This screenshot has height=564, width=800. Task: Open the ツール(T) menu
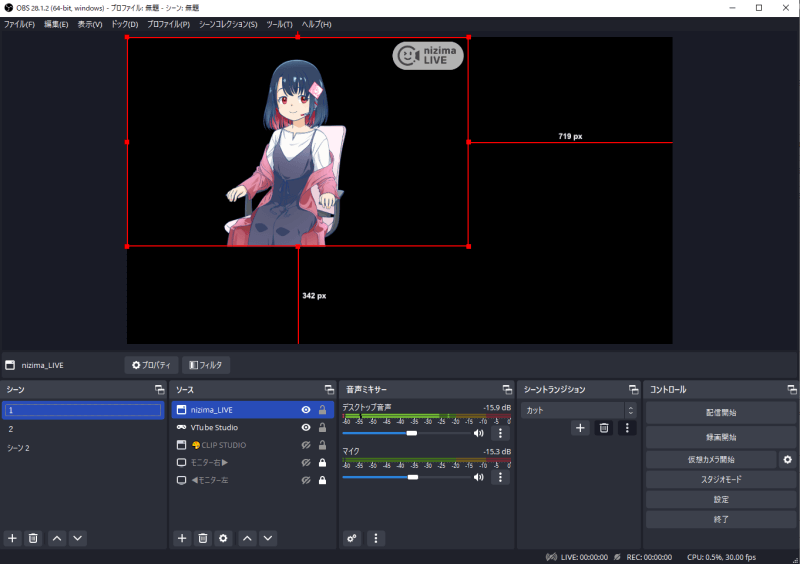279,24
